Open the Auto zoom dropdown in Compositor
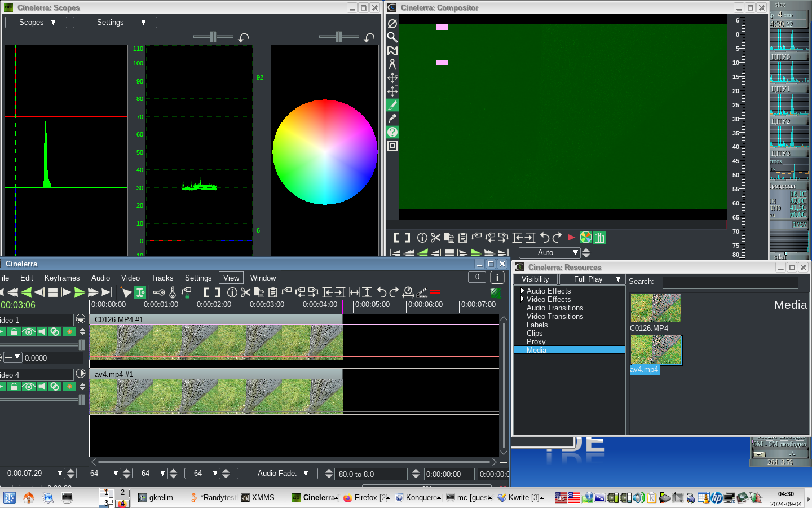 point(549,253)
